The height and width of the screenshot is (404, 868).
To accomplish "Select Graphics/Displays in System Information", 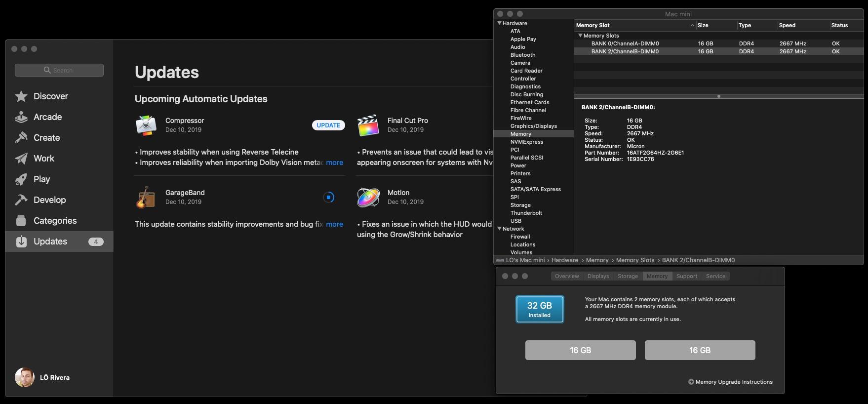I will pos(534,126).
